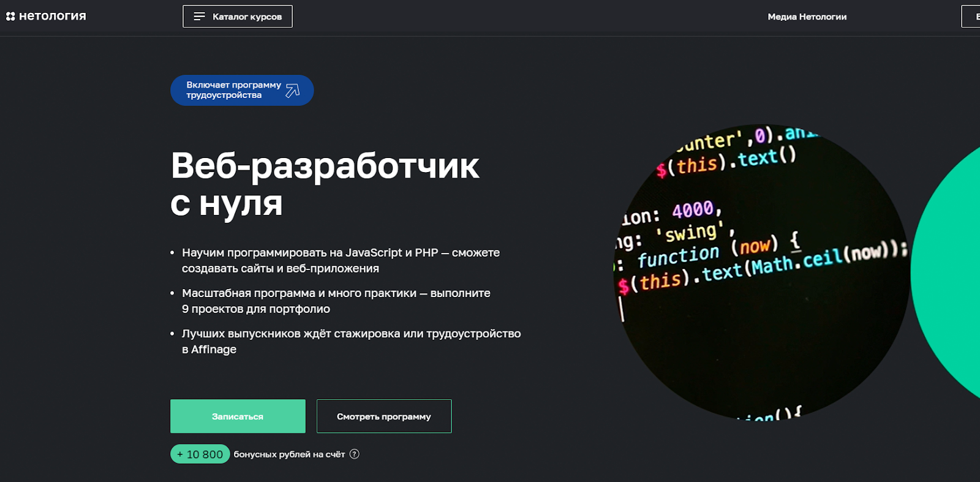
Task: Open the Медиа Нетологии link
Action: [807, 17]
